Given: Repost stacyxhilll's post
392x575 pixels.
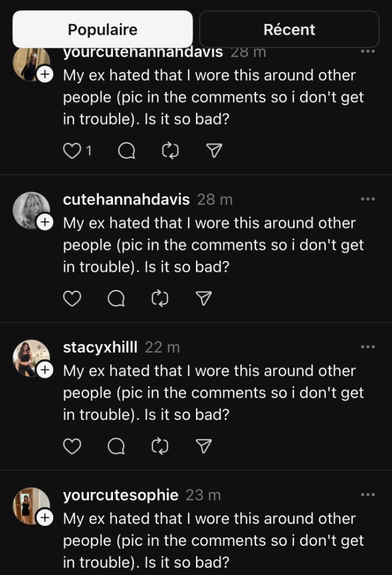Looking at the screenshot, I should point(160,446).
